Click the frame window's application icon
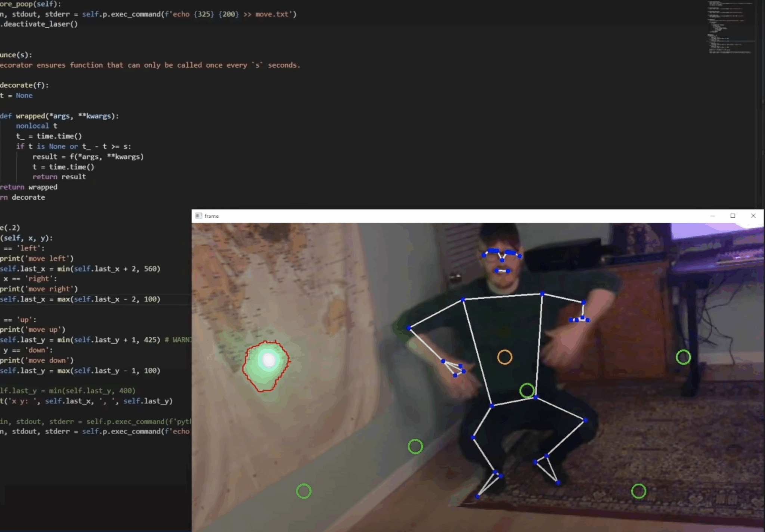 click(199, 216)
